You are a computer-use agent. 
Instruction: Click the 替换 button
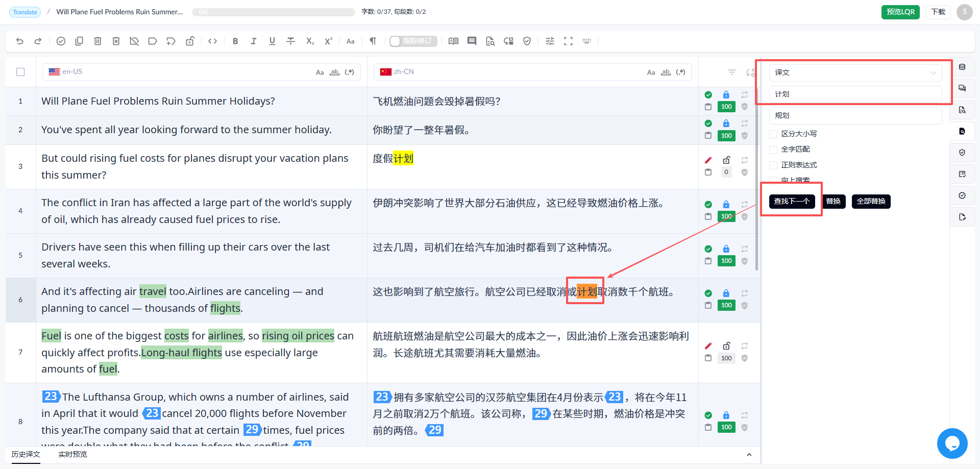coord(834,202)
